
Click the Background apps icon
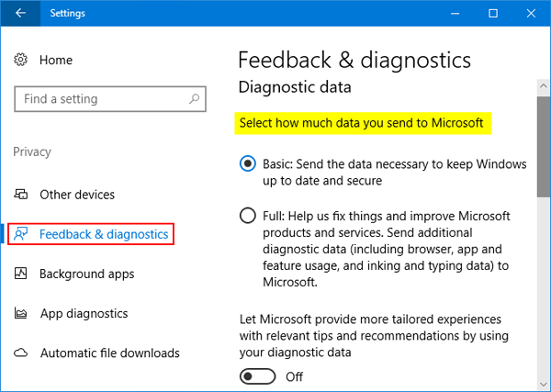pyautogui.click(x=21, y=274)
